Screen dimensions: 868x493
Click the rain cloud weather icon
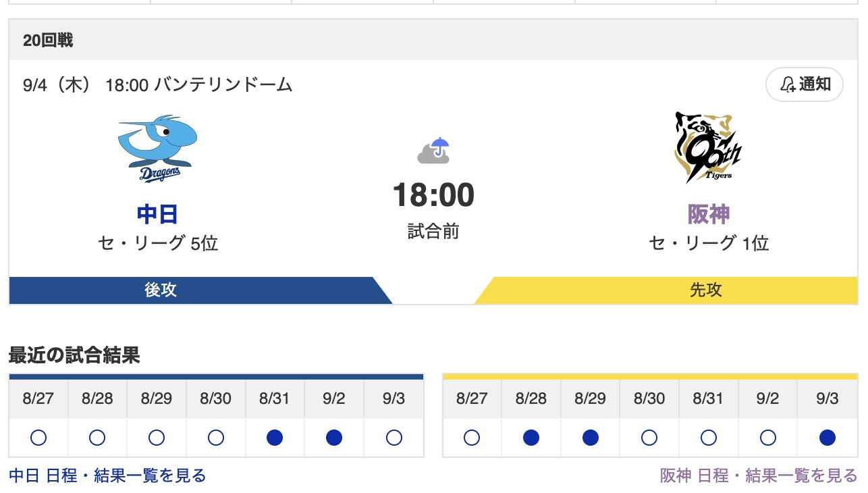pos(433,151)
